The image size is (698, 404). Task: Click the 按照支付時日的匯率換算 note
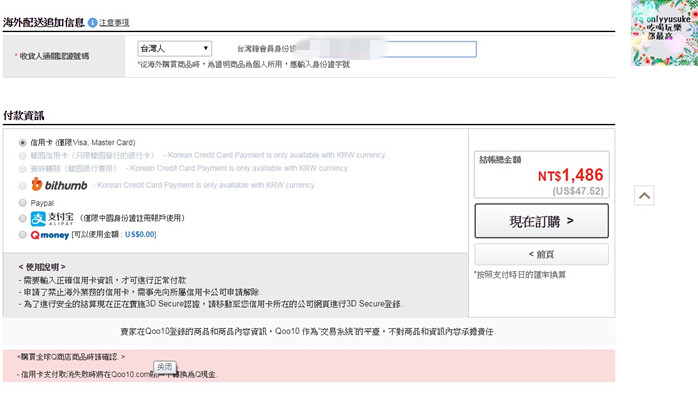click(x=520, y=275)
